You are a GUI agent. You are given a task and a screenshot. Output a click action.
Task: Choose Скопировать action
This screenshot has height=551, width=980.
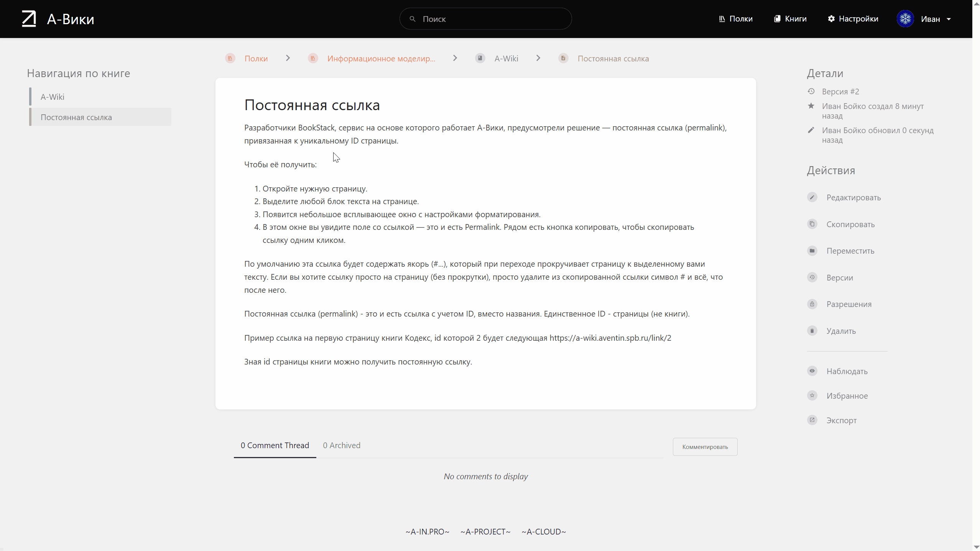pyautogui.click(x=850, y=224)
